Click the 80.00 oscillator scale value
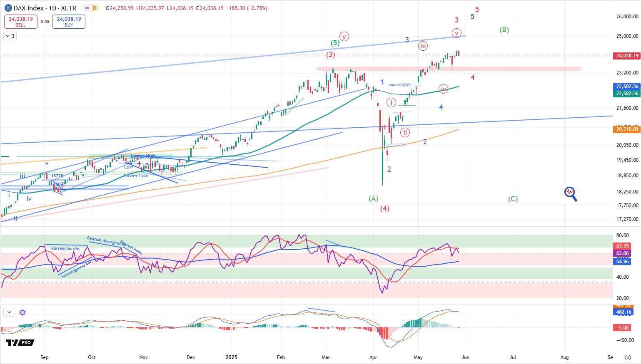This screenshot has width=641, height=364. tap(623, 235)
